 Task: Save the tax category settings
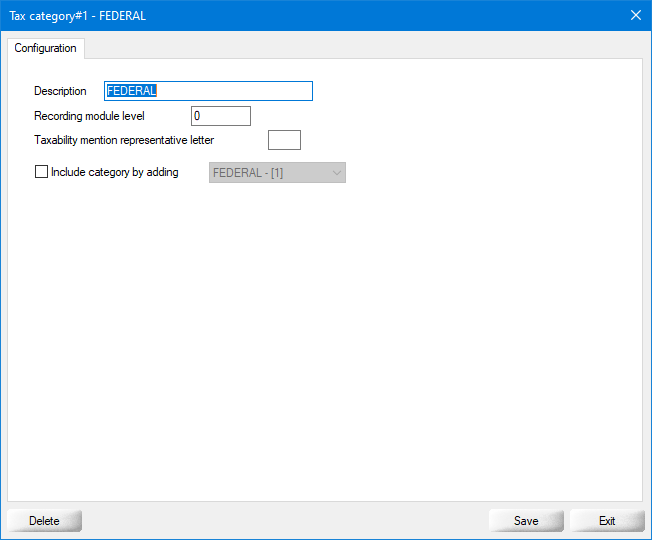coord(526,521)
